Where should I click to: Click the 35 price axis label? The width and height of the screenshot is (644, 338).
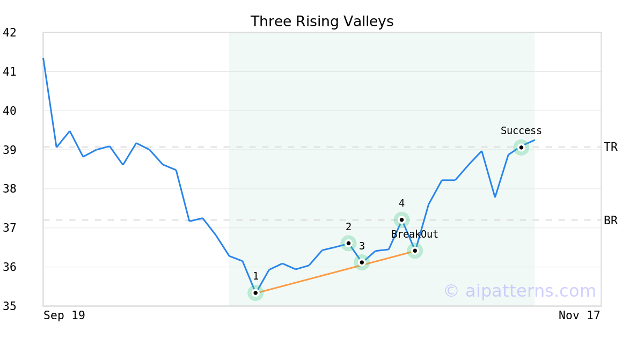[x=10, y=306]
